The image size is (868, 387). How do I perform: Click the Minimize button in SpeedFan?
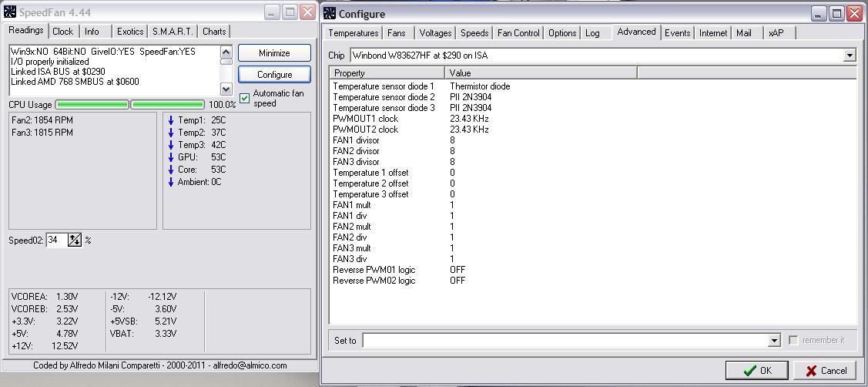pos(274,53)
